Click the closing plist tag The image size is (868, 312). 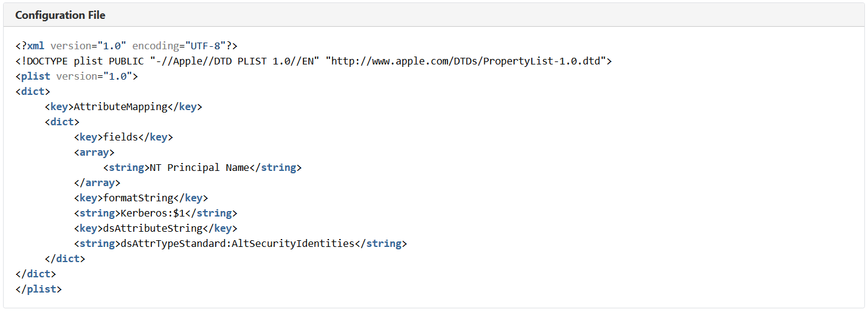[39, 289]
